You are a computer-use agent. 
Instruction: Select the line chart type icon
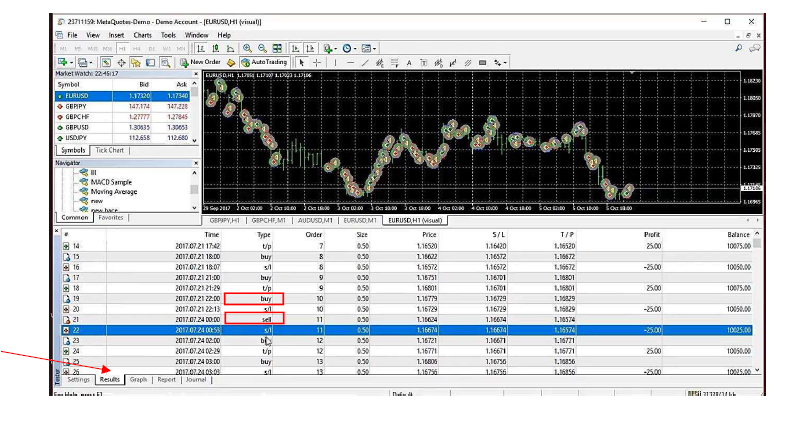[x=230, y=49]
